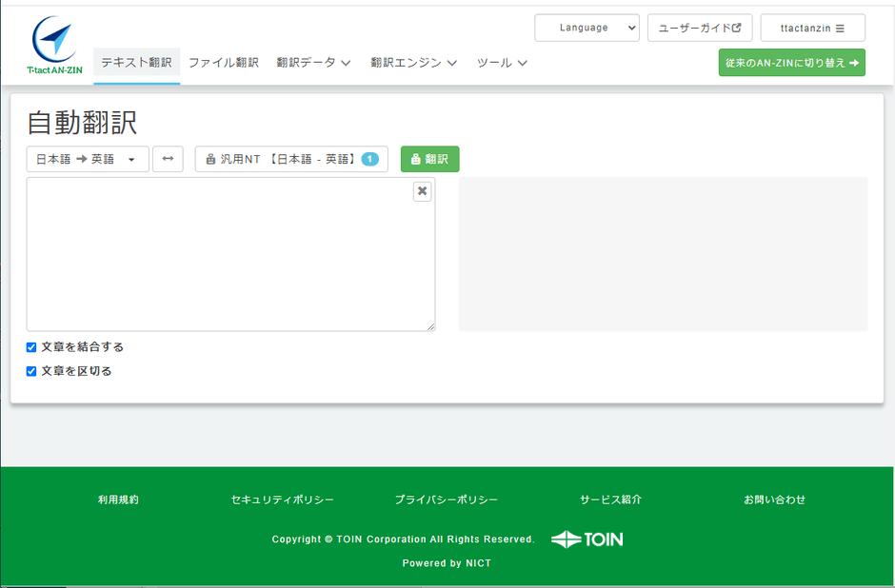Viewport: 895px width, 588px height.
Task: Uncheck the 文章を結合する checkbox
Action: (x=31, y=347)
